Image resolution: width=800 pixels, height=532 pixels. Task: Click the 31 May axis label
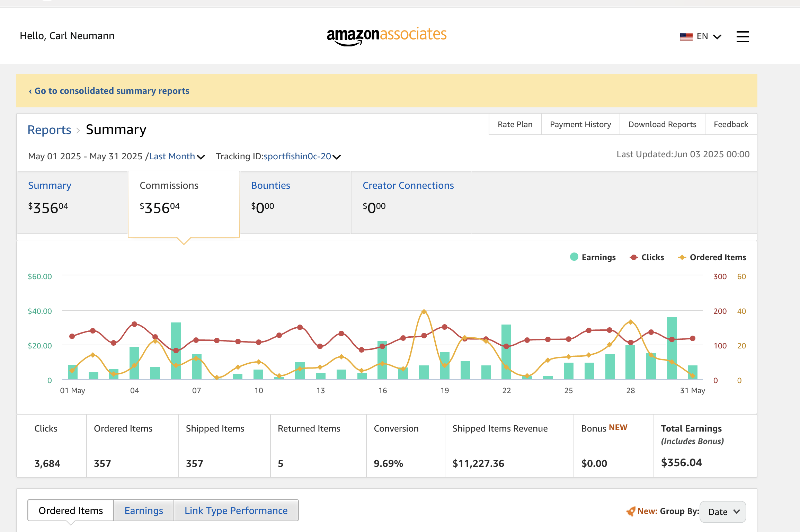pos(693,390)
